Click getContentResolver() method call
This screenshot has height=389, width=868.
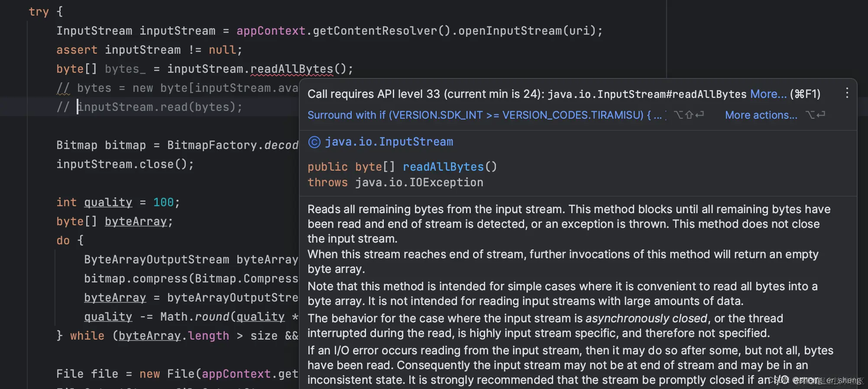click(382, 31)
